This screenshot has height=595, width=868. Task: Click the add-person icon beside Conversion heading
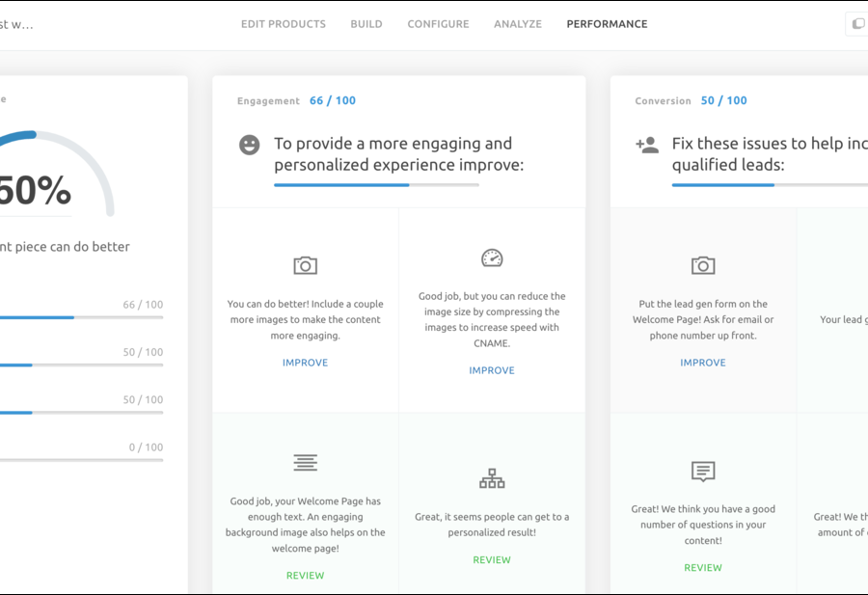coord(647,145)
